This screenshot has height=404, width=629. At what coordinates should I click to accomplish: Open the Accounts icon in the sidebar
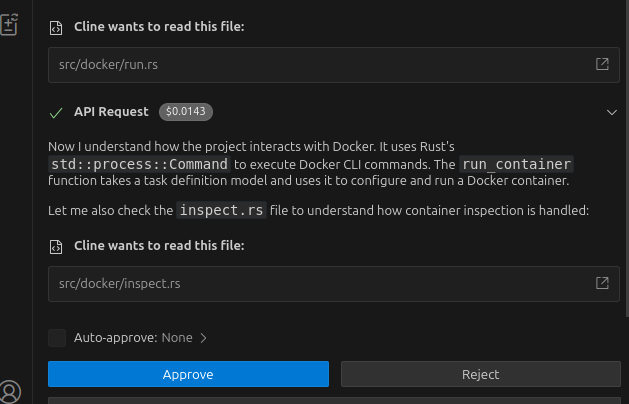[x=10, y=391]
